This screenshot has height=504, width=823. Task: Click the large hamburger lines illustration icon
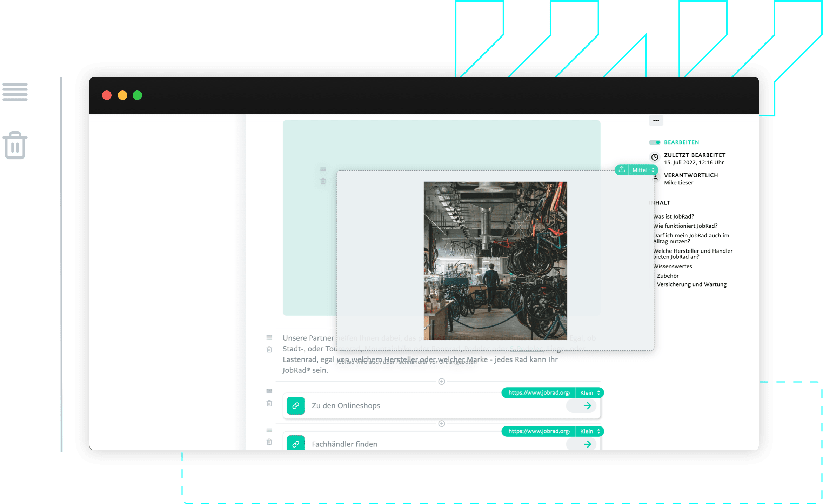pyautogui.click(x=15, y=92)
